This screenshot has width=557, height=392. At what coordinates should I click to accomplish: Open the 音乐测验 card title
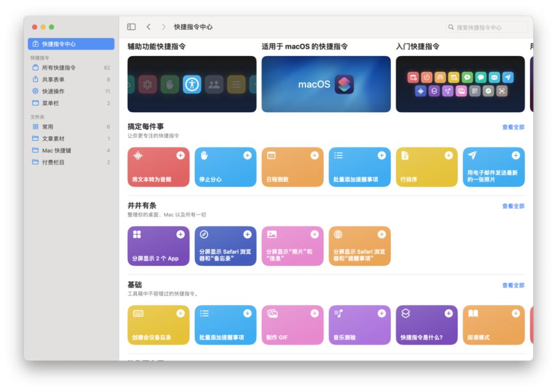(x=345, y=338)
